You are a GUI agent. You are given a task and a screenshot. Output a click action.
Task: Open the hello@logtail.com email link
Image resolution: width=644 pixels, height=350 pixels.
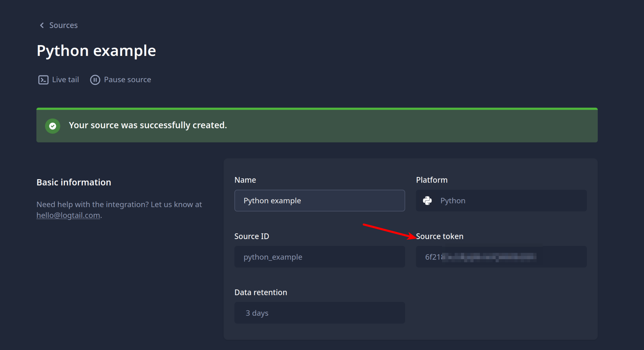pos(68,215)
